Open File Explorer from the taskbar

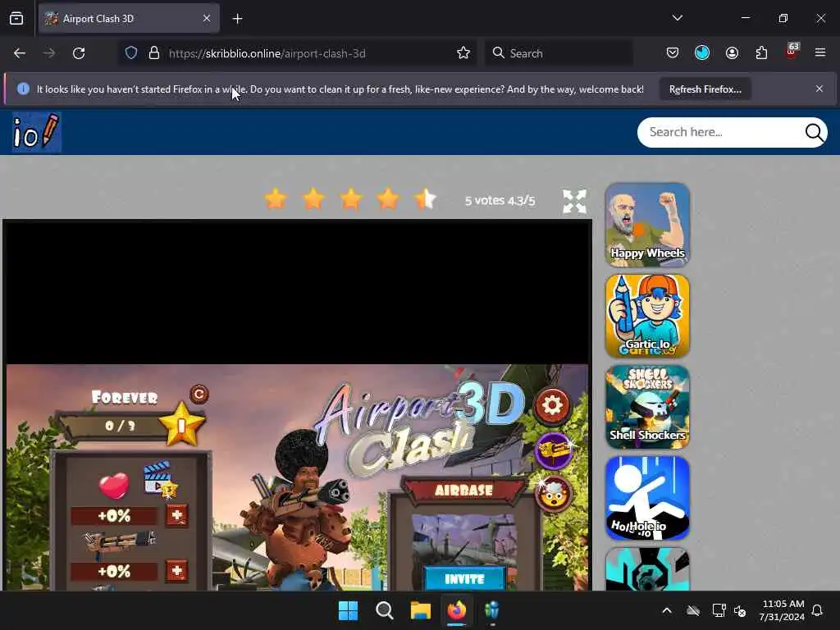(x=421, y=610)
